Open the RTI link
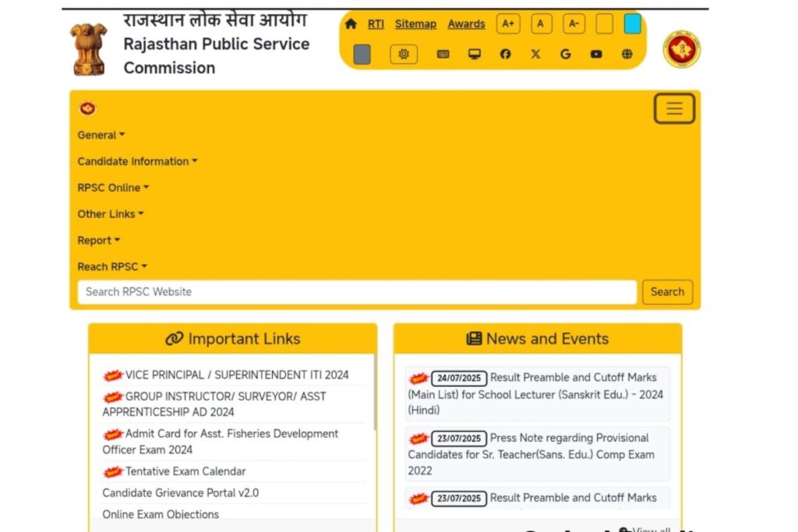 coord(376,24)
